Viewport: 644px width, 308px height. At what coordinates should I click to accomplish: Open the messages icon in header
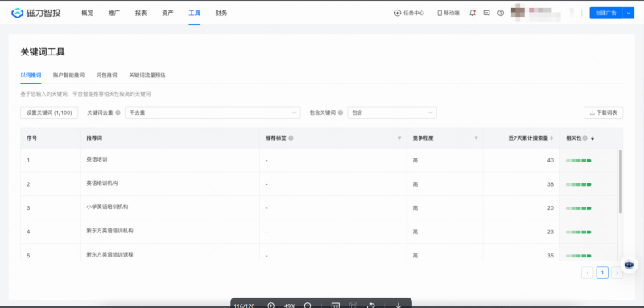click(x=487, y=13)
